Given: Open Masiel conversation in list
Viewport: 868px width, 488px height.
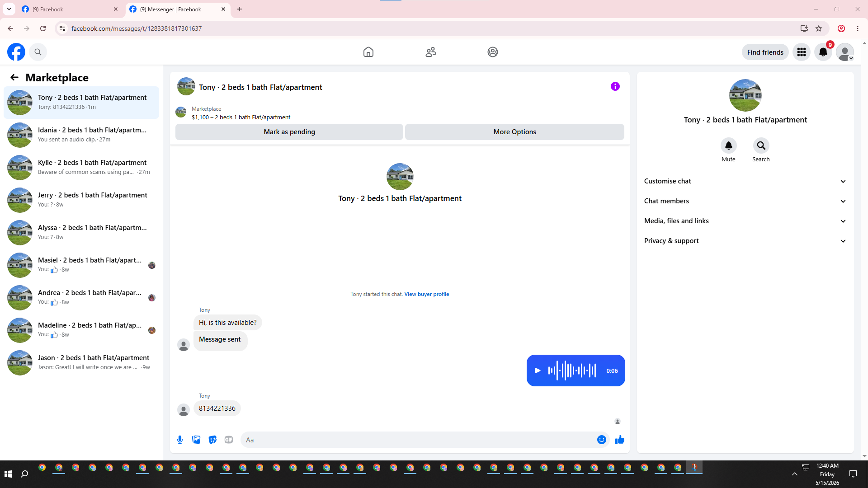Looking at the screenshot, I should point(81,265).
